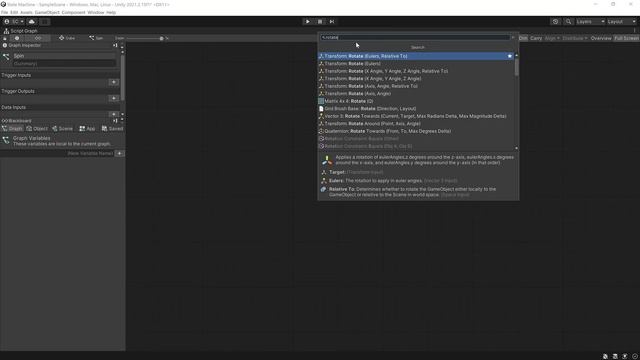Click the Spin graph icon in the inspector
Image resolution: width=640 pixels, height=360 pixels.
[6, 57]
